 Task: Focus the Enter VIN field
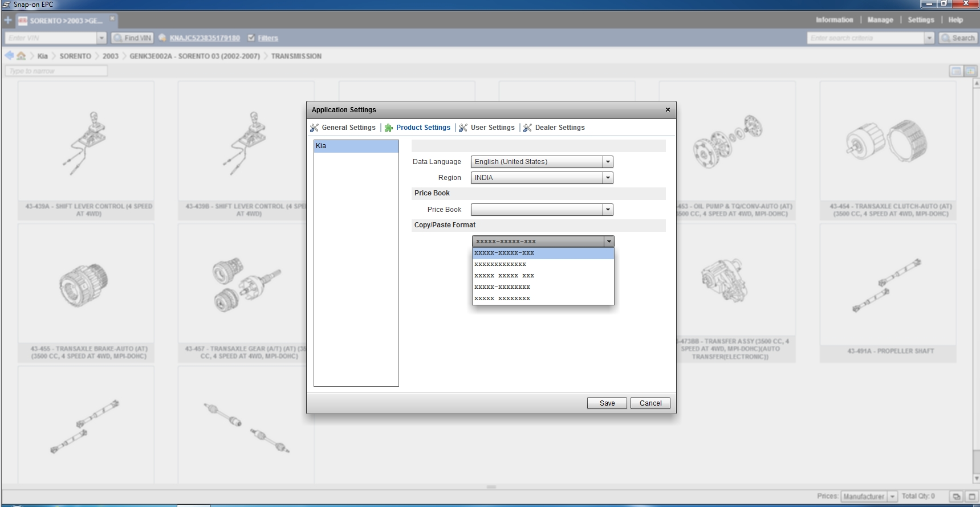point(51,38)
